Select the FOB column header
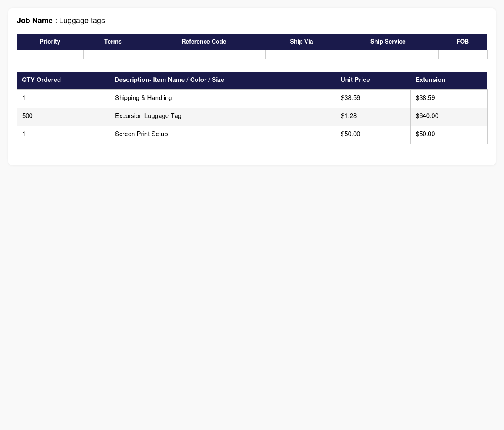This screenshot has width=504, height=430. pyautogui.click(x=462, y=42)
